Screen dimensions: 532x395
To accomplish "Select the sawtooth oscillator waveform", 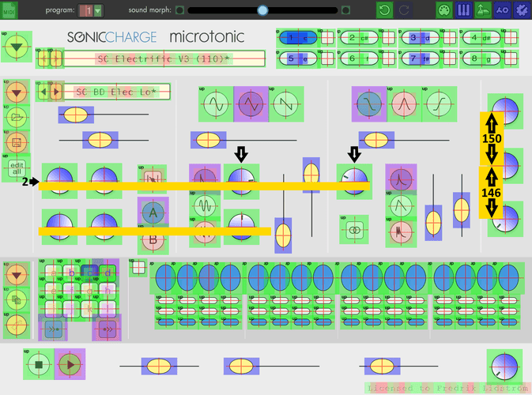I will (286, 104).
